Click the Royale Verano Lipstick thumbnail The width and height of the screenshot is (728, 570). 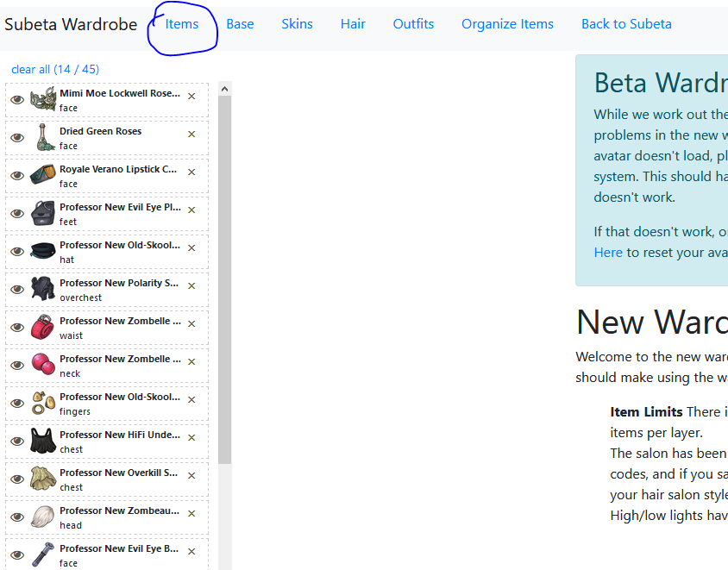[43, 175]
